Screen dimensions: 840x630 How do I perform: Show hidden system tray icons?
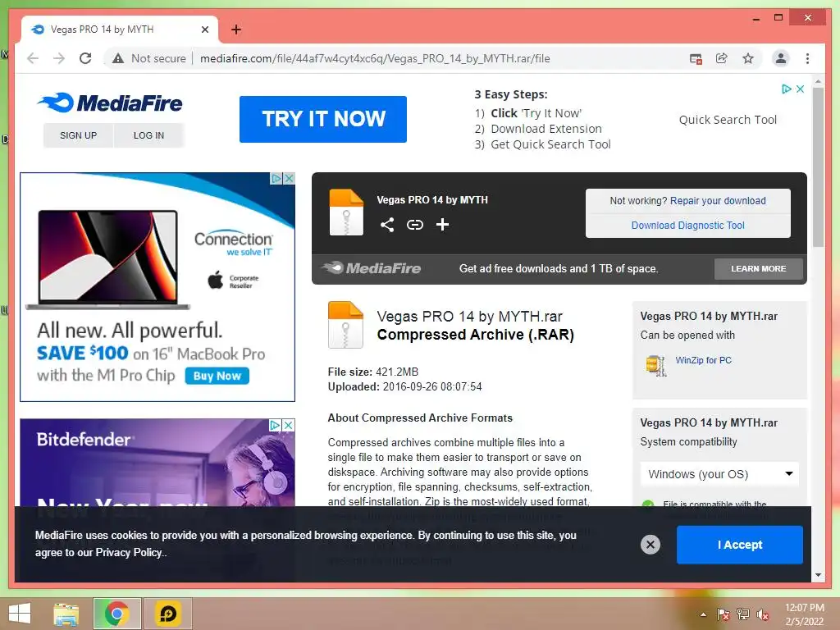coord(703,614)
